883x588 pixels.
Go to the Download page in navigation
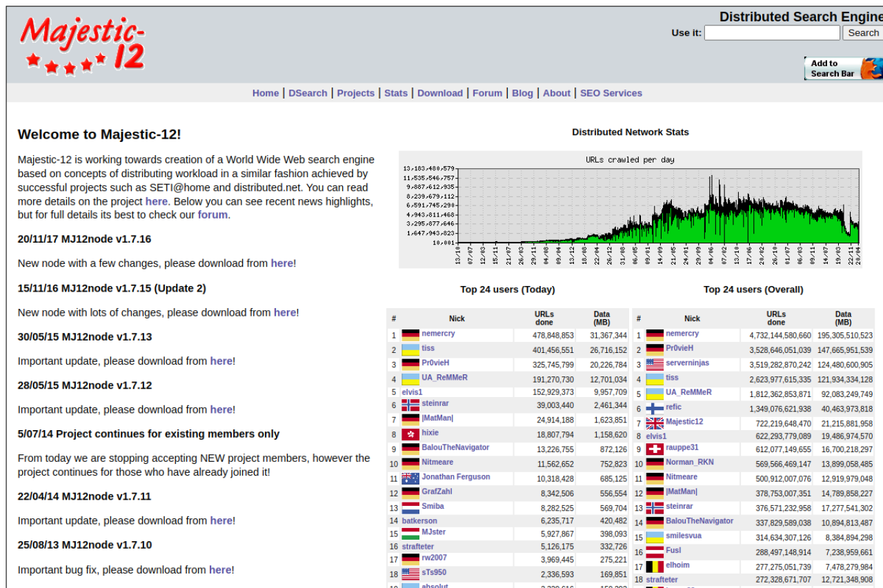click(440, 93)
